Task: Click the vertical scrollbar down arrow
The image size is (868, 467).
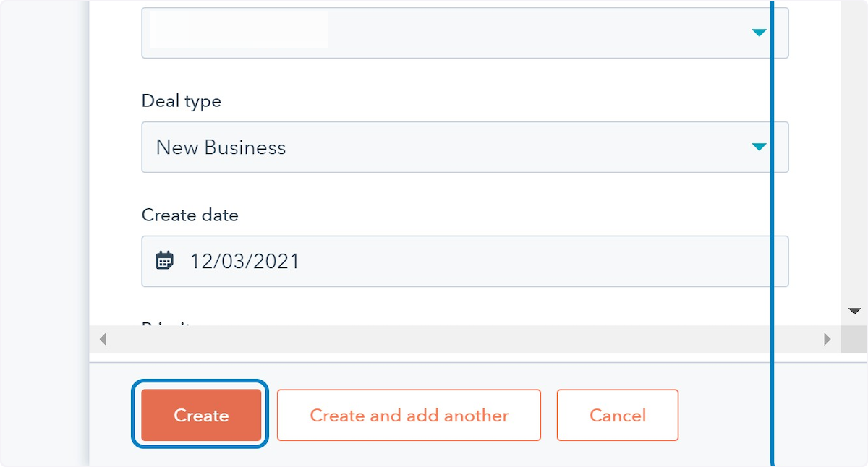Action: [x=854, y=312]
